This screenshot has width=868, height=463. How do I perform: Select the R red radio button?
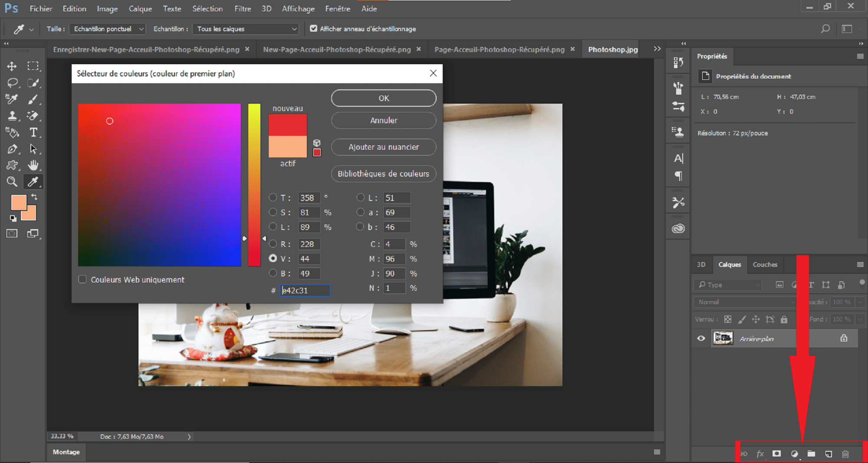point(273,244)
